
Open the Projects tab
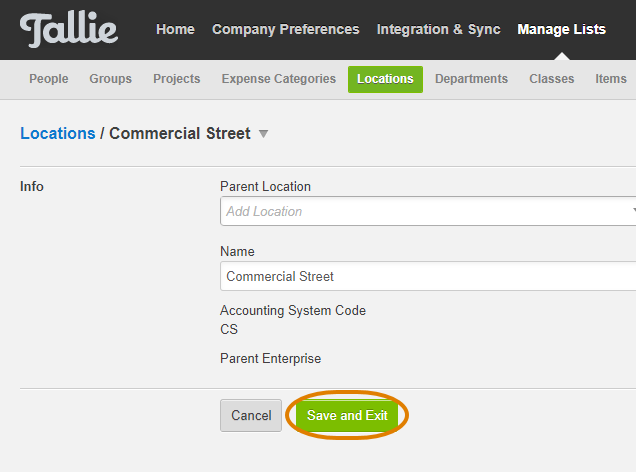pyautogui.click(x=177, y=79)
